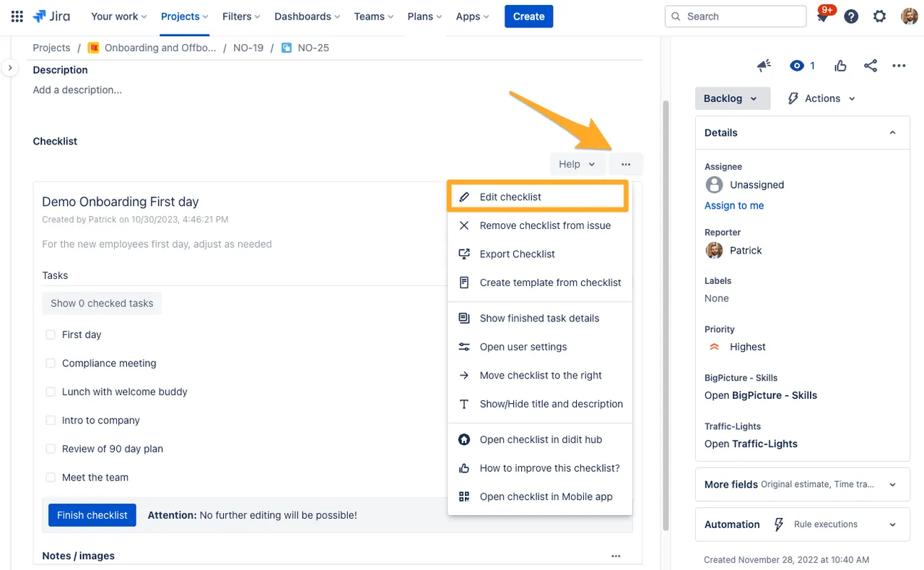Viewport: 924px width, 570px height.
Task: Open issue more actions ellipsis
Action: coord(899,66)
